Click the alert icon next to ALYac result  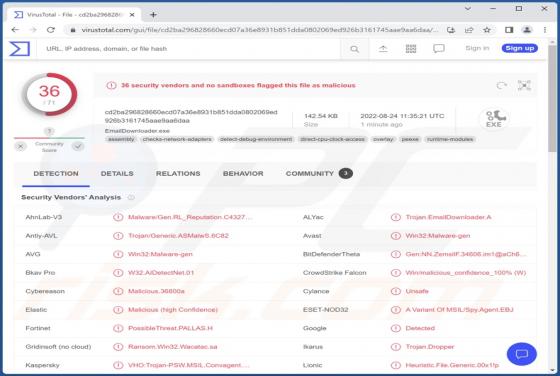[395, 217]
